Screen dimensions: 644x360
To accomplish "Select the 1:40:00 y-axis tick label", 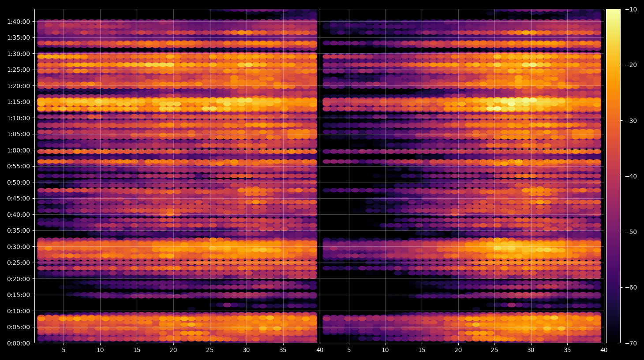I will pos(19,22).
